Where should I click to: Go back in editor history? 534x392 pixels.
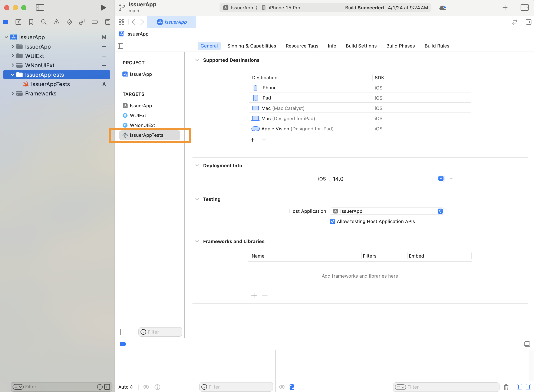pos(134,22)
